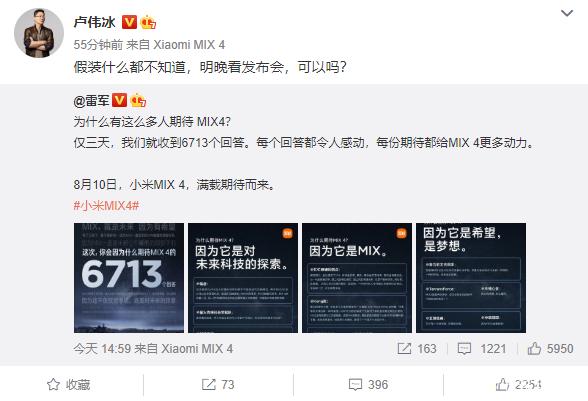Open the 因为它是希望 image thumbnail

tap(471, 278)
